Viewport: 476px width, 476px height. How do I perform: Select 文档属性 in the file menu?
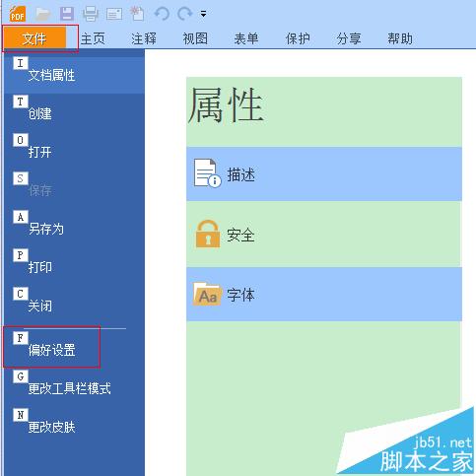(x=74, y=74)
